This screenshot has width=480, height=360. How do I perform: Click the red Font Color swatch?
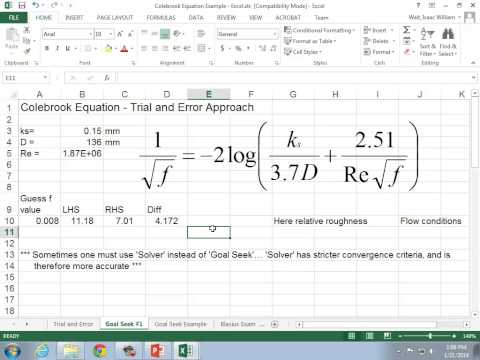pos(124,49)
